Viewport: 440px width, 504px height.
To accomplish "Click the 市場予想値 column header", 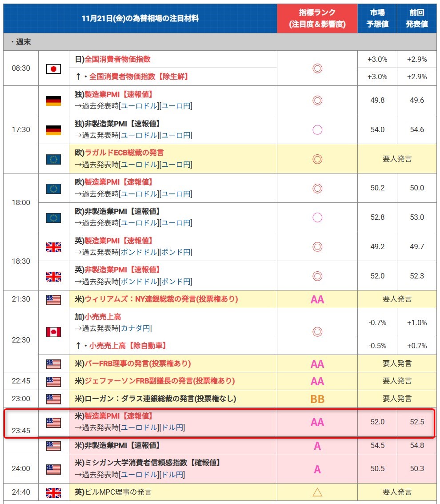I will [377, 18].
